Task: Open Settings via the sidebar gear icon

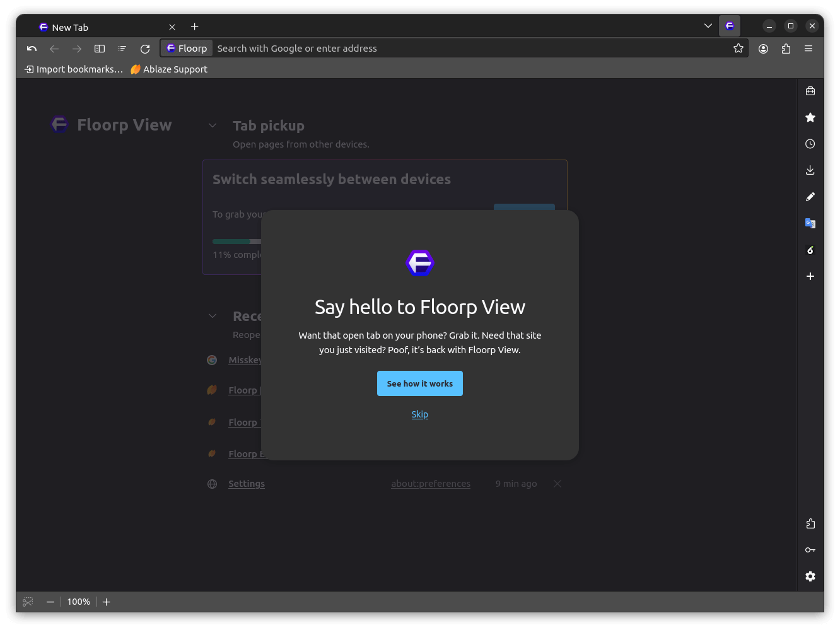Action: [810, 576]
